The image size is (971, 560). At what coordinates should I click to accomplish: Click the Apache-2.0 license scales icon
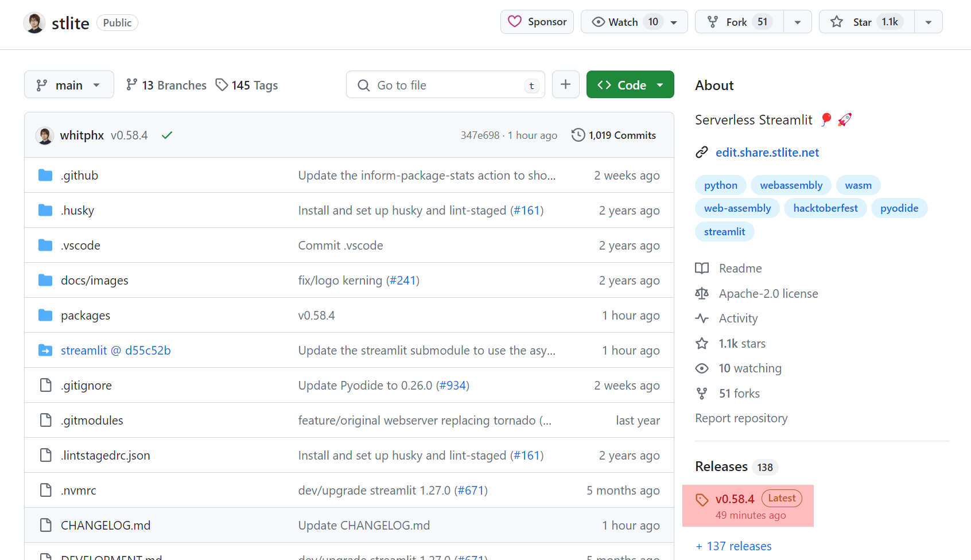[x=701, y=293]
